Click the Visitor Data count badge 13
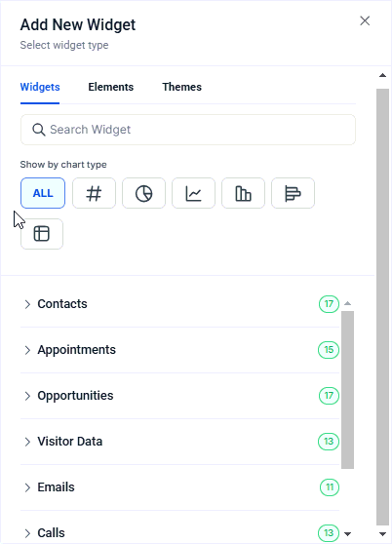Image resolution: width=392 pixels, height=544 pixels. click(329, 442)
